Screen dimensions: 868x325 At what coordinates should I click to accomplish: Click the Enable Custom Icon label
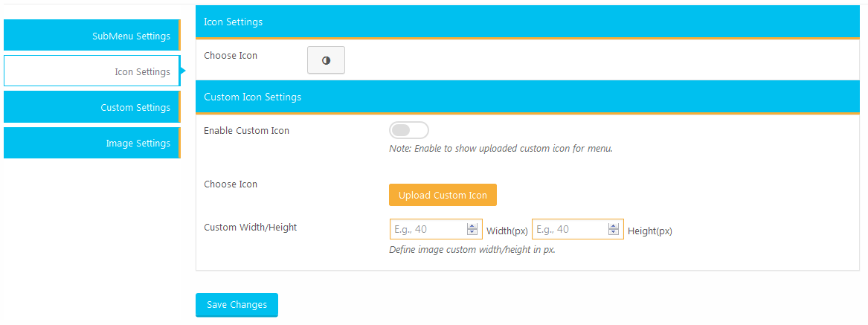pos(246,131)
